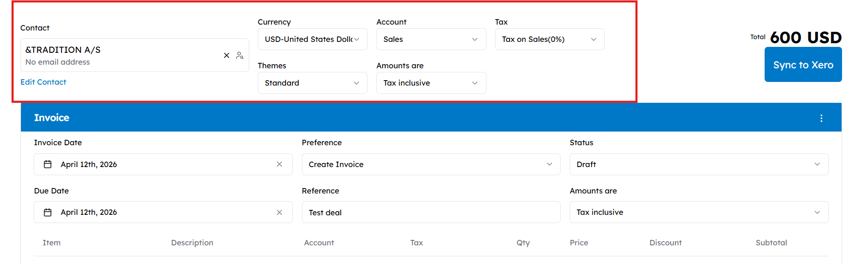Image resolution: width=868 pixels, height=264 pixels.
Task: Open Due Date calendar icon
Action: [47, 213]
